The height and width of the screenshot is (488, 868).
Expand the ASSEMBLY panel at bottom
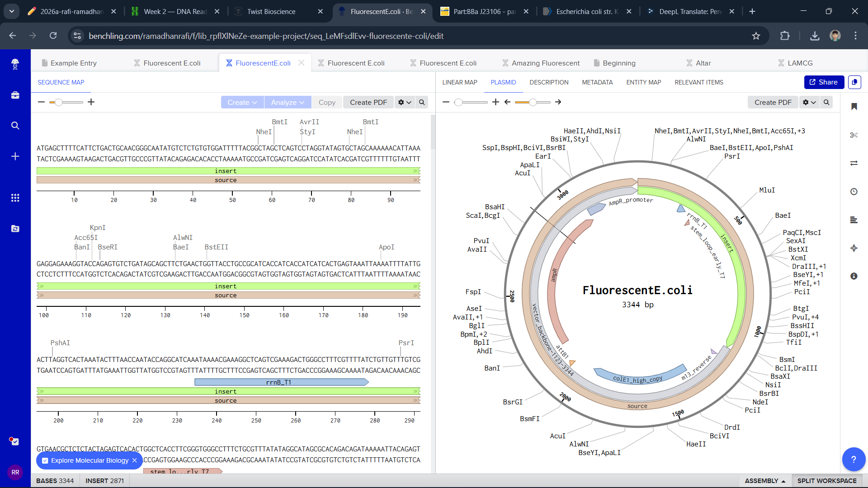[x=764, y=481]
